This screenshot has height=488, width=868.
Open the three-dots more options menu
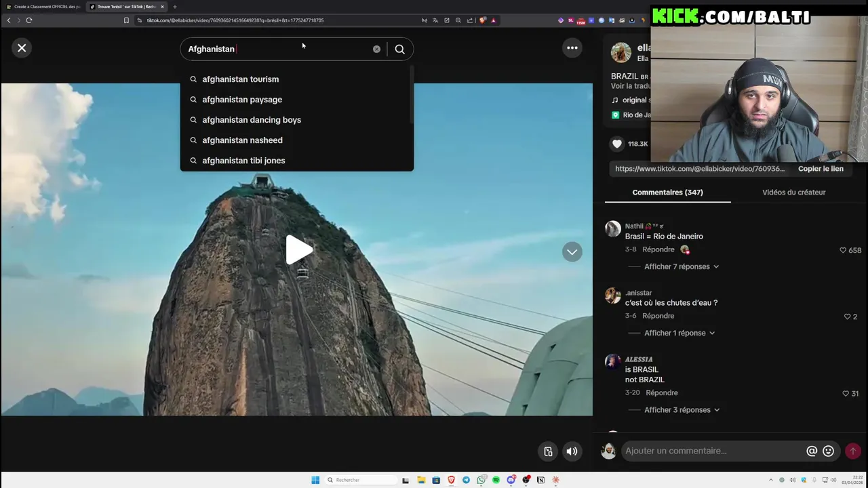(572, 47)
